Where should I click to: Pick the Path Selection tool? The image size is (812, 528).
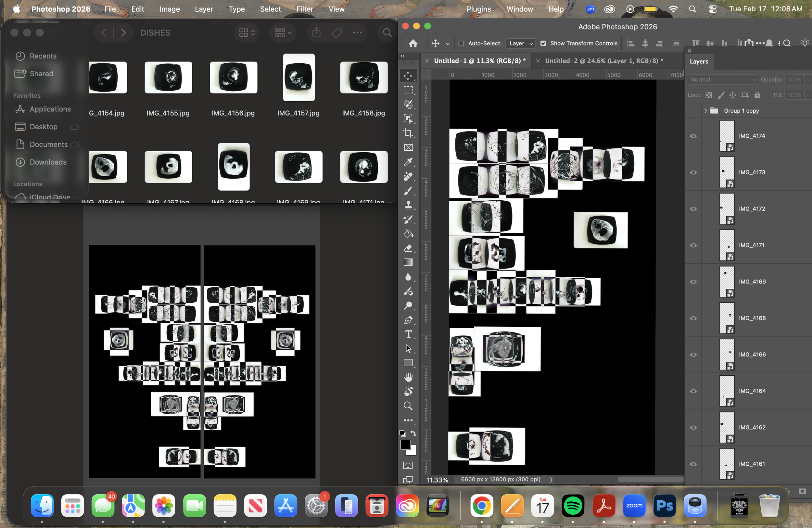[408, 348]
